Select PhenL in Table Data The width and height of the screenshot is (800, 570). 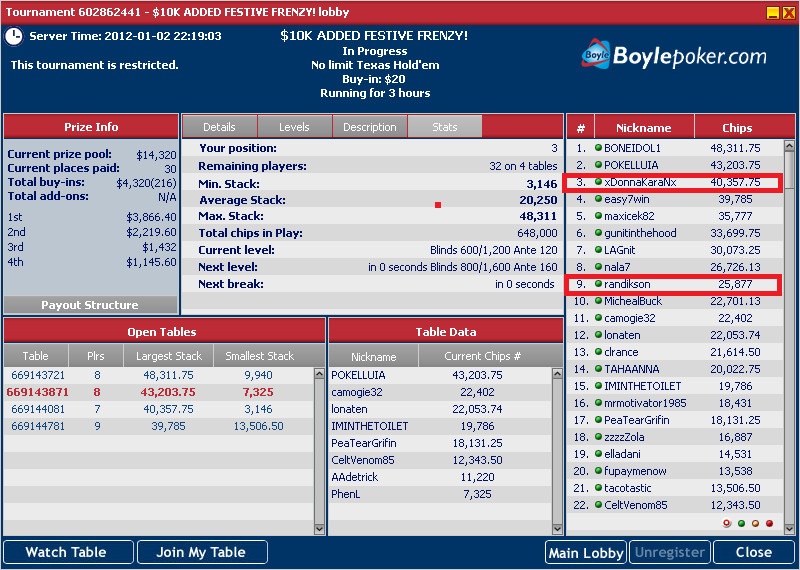440,494
